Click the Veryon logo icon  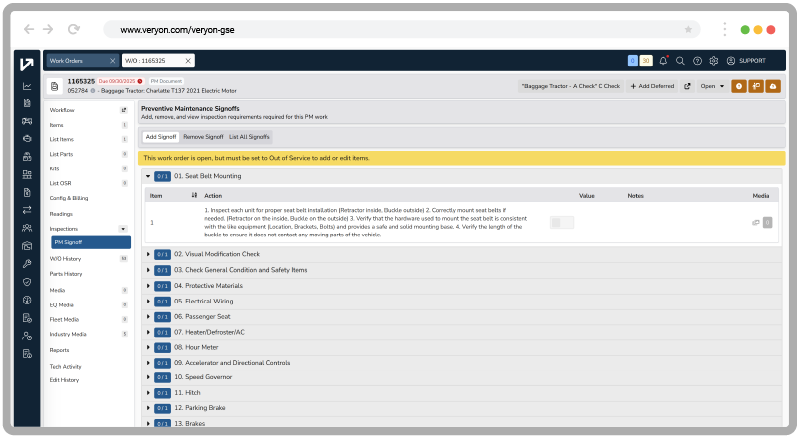[x=26, y=63]
